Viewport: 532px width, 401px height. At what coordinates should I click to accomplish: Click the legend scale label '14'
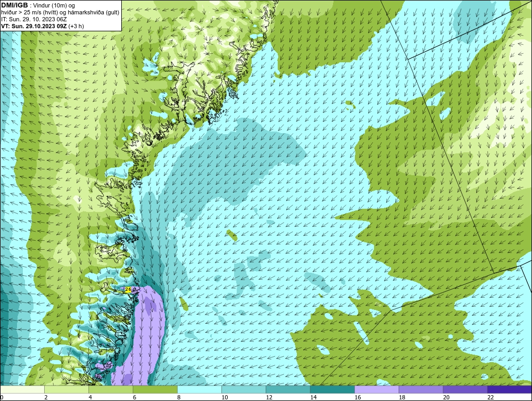[313, 398]
